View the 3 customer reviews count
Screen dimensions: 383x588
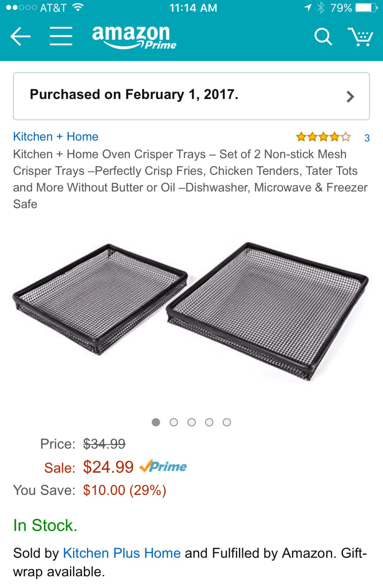pos(367,138)
